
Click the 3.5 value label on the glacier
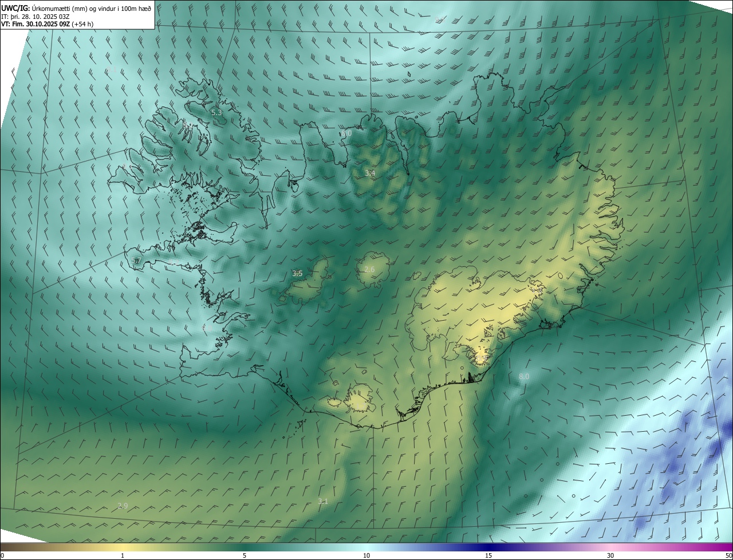point(297,274)
